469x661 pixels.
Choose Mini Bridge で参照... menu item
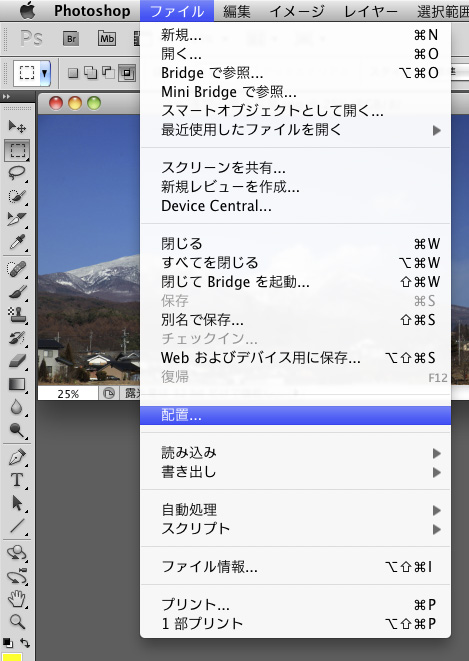tap(295, 91)
